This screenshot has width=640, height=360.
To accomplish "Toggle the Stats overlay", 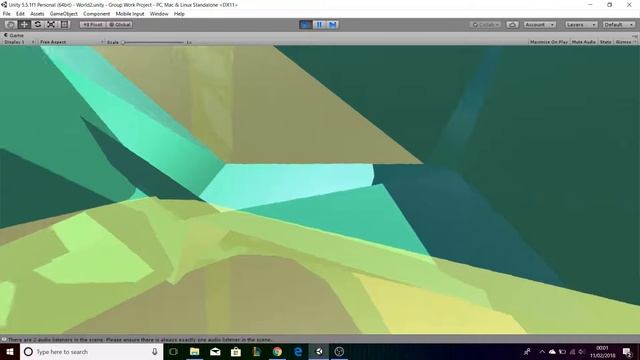I will point(606,42).
